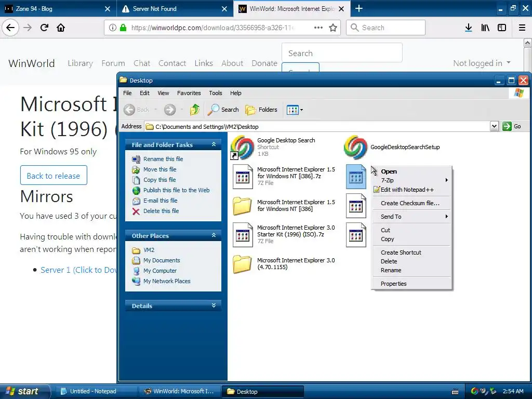This screenshot has width=532, height=399.
Task: Open the Explorer Tools menu
Action: (x=216, y=93)
